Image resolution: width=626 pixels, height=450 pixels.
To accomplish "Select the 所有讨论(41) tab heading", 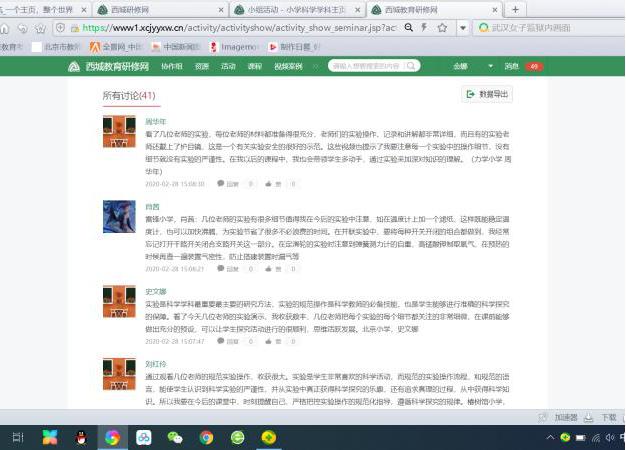I will [x=129, y=96].
